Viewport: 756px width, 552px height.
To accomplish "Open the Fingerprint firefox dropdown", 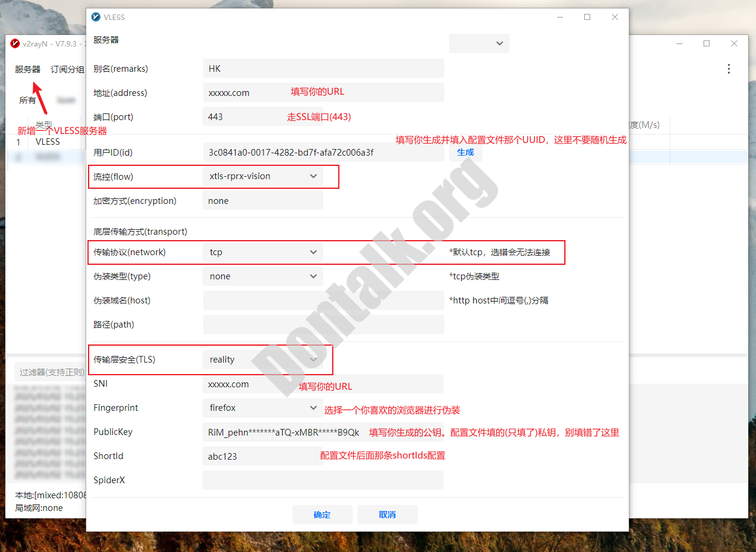I will pyautogui.click(x=313, y=408).
